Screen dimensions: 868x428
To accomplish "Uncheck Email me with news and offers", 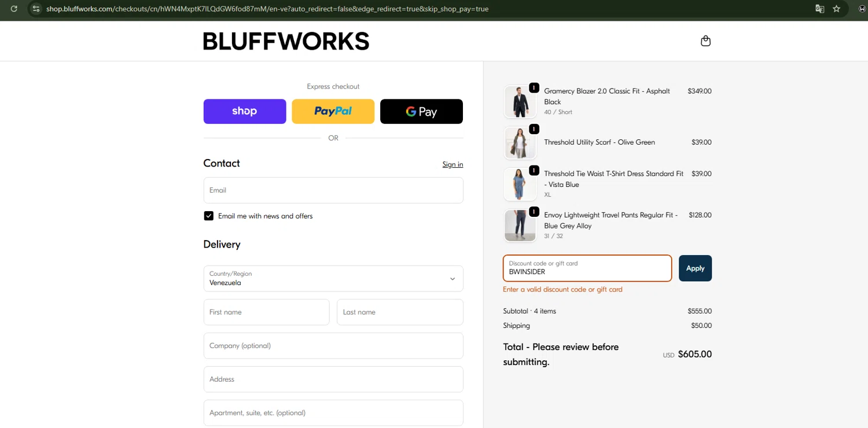I will 209,216.
